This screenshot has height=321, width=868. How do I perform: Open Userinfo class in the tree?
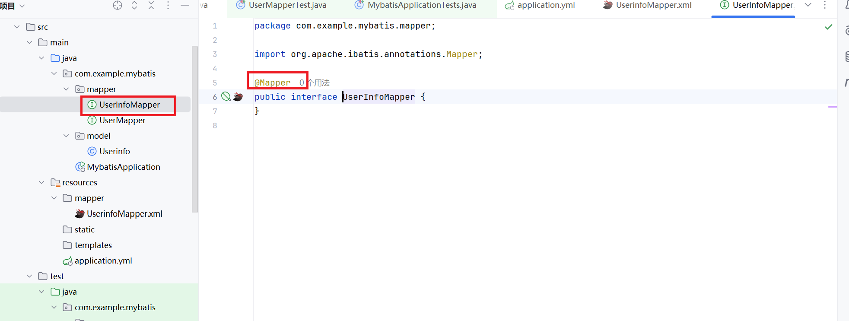coord(114,151)
